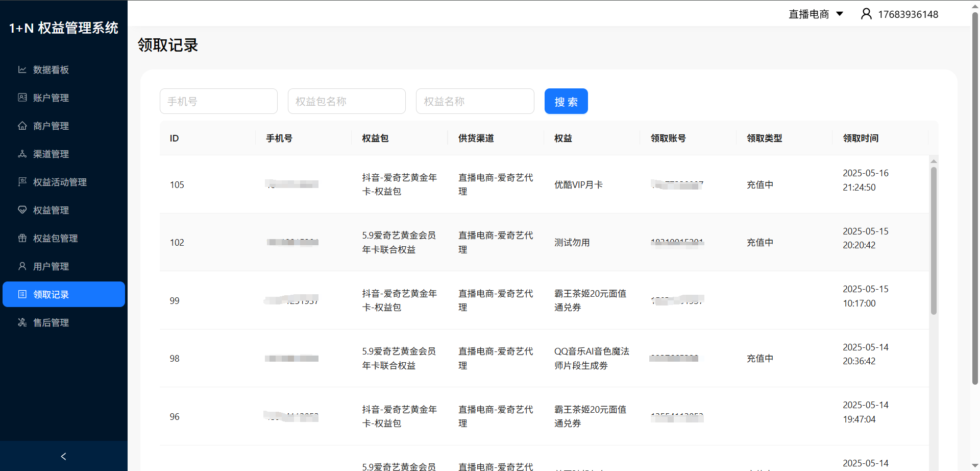980x471 pixels.
Task: Focus the 权益包名称 search field
Action: tap(347, 101)
